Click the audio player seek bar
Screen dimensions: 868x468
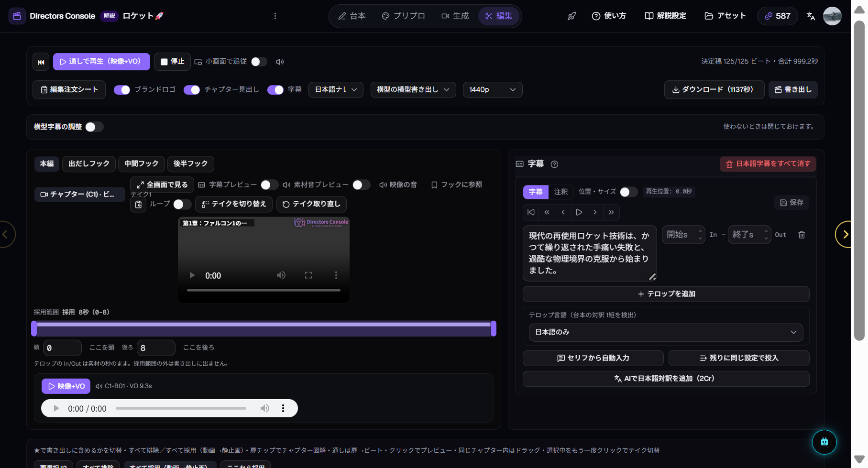[x=181, y=408]
